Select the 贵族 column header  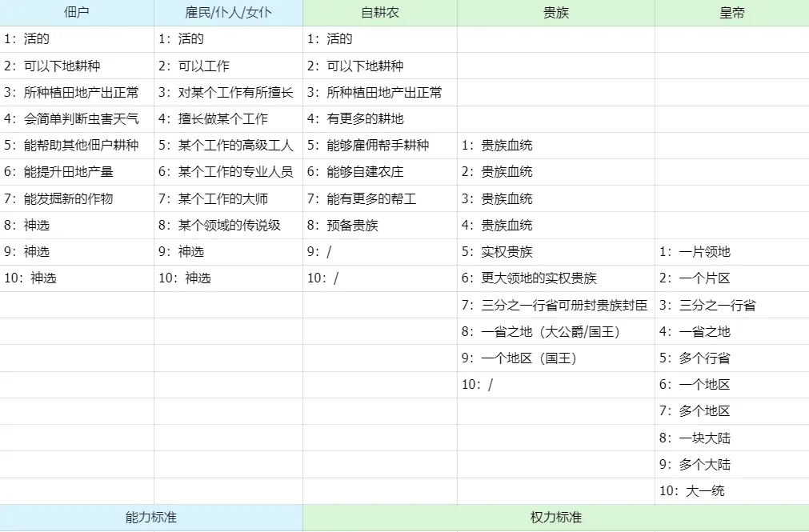click(555, 13)
